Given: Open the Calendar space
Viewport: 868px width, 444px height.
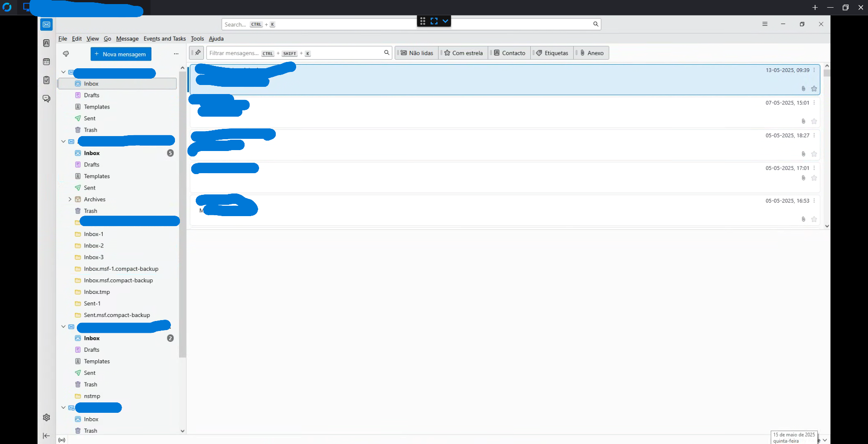Looking at the screenshot, I should [x=47, y=61].
